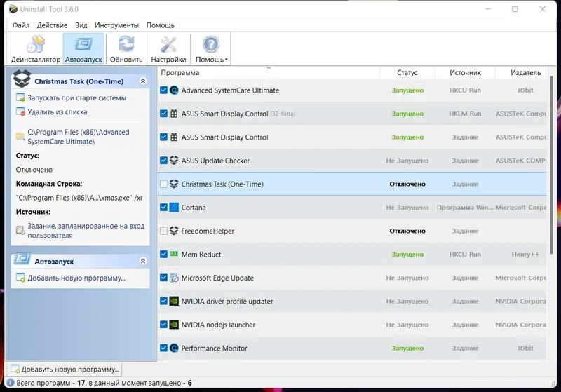Open the Деинсталлятор toolbar section
The image size is (561, 392).
[x=36, y=49]
